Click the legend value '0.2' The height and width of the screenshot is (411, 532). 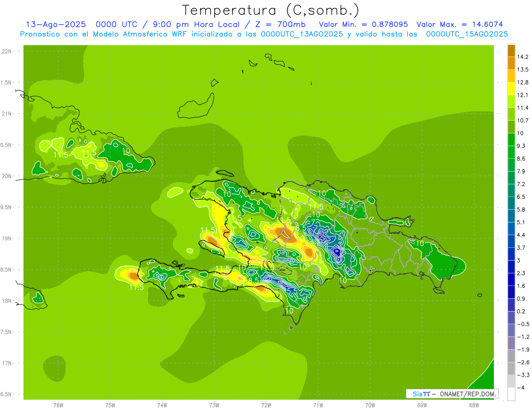522,311
